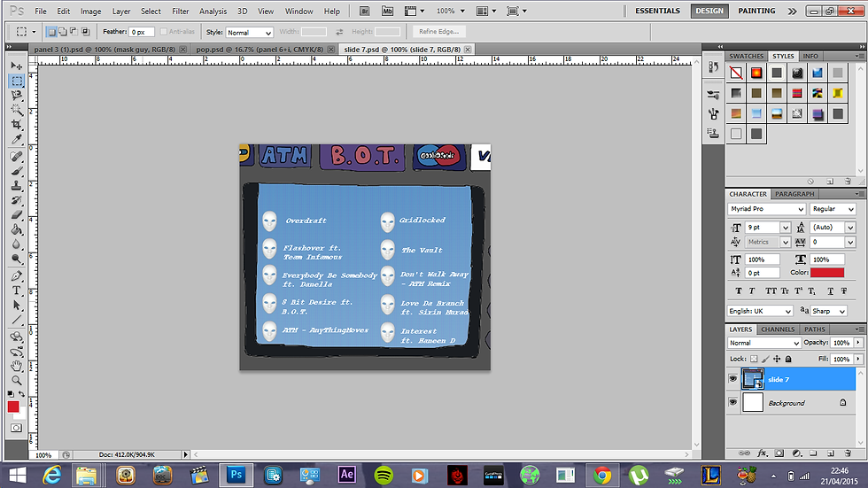Image resolution: width=868 pixels, height=488 pixels.
Task: Open the layer blend mode dropdown
Action: (763, 343)
